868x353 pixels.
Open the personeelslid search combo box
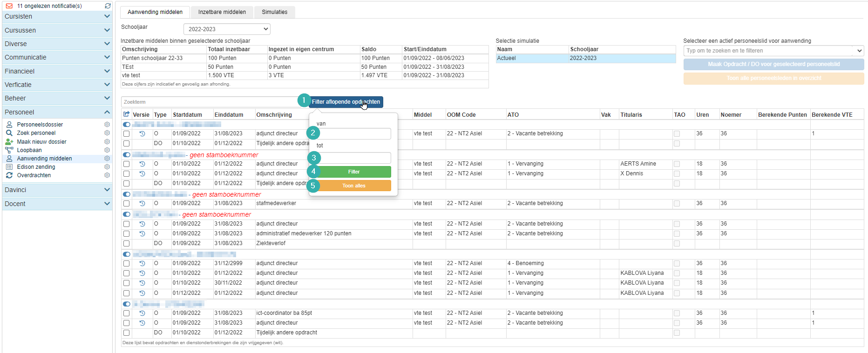coord(773,51)
